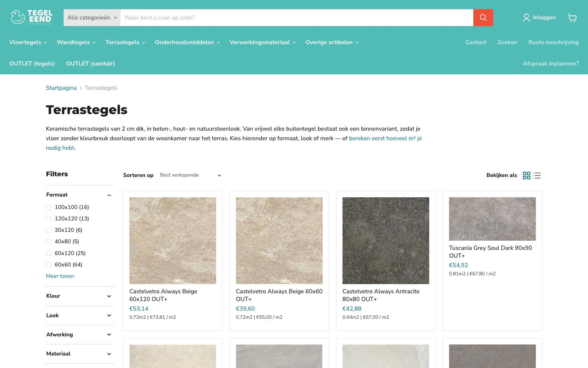This screenshot has height=368, width=588.
Task: Expand the Kleur filter
Action: [80, 296]
